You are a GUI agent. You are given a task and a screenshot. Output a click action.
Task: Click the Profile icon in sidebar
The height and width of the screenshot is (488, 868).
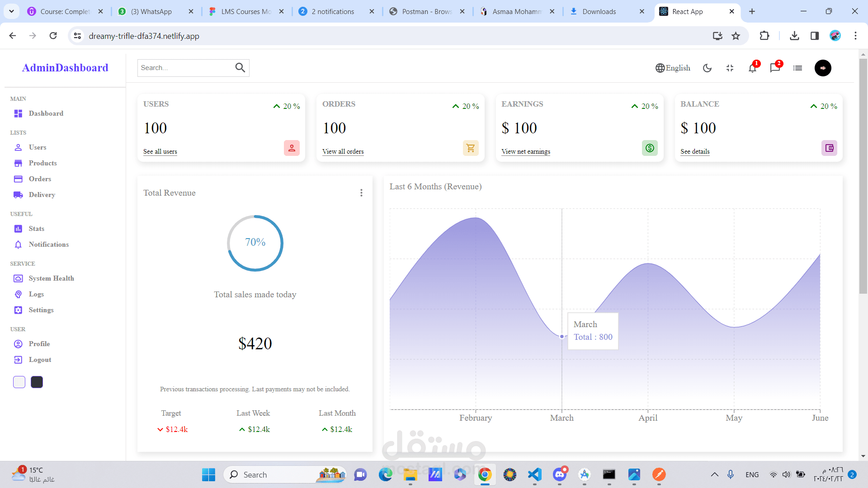18,344
